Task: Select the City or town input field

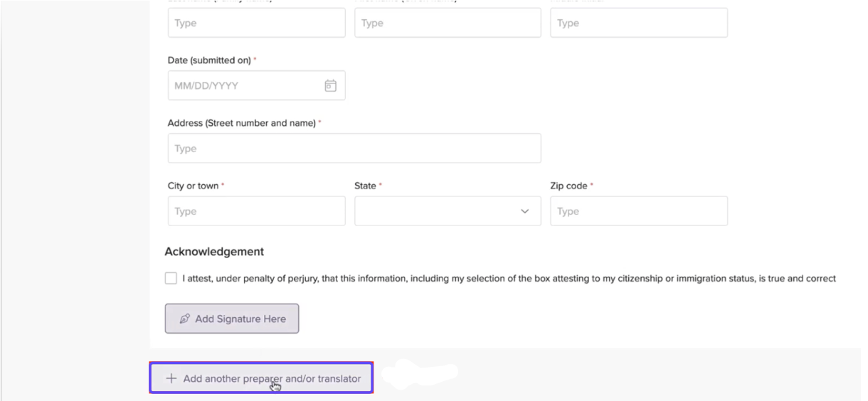Action: pyautogui.click(x=256, y=211)
